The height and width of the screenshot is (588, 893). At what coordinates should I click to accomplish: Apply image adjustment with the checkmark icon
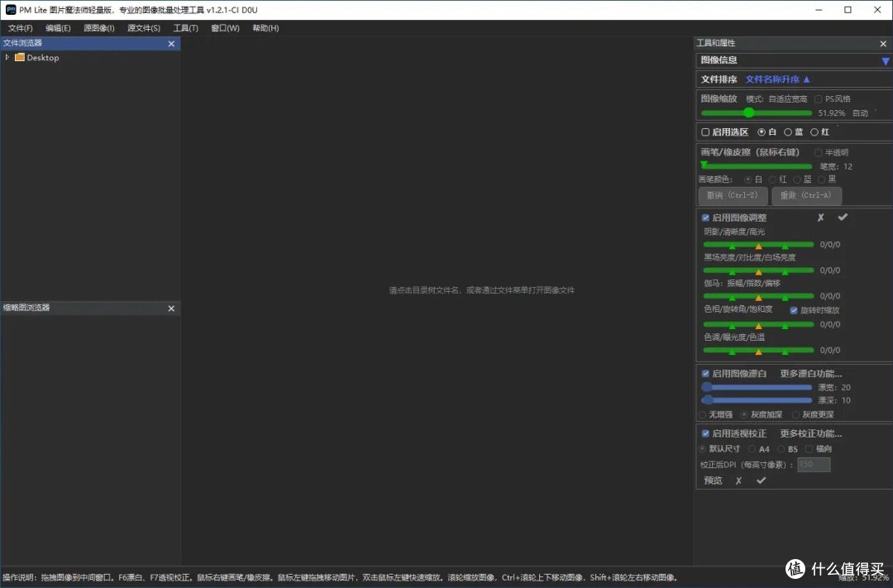click(x=843, y=218)
